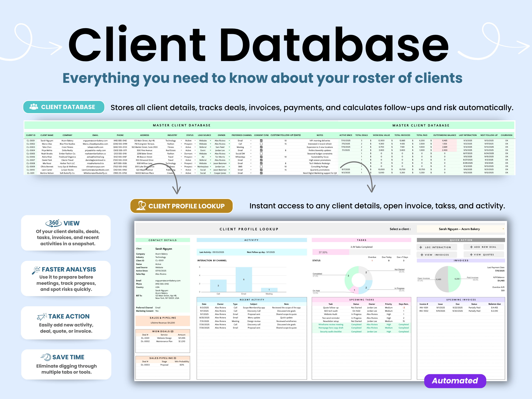Image resolution: width=532 pixels, height=399 pixels.
Task: Open status dropdown for Aisha Khan row
Action: pos(195,157)
